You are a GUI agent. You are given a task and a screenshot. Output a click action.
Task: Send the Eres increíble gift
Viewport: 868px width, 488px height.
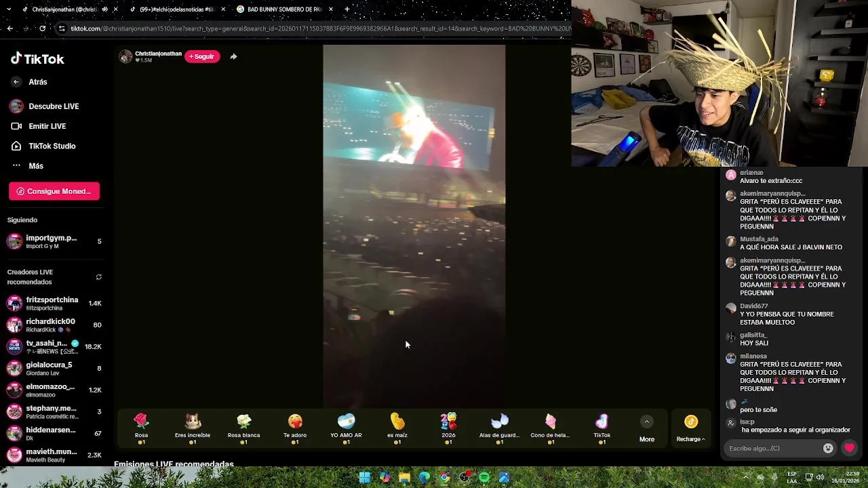[x=193, y=428]
